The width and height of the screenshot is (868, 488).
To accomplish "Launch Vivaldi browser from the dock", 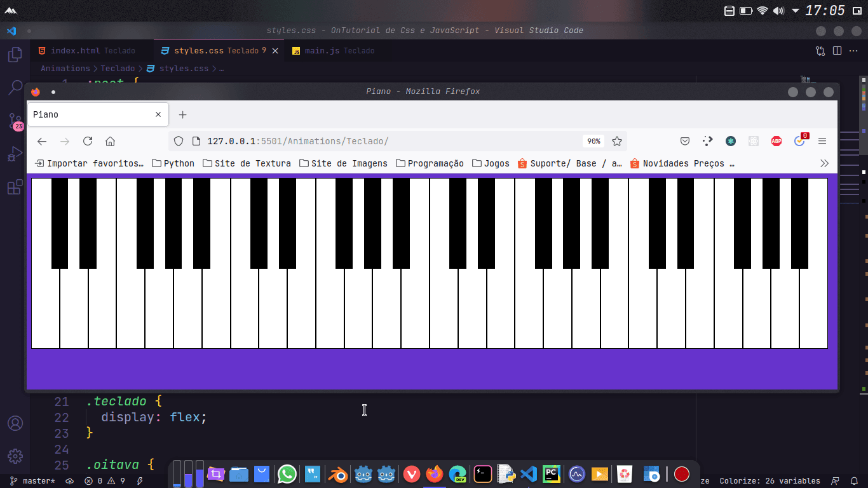I will (412, 474).
